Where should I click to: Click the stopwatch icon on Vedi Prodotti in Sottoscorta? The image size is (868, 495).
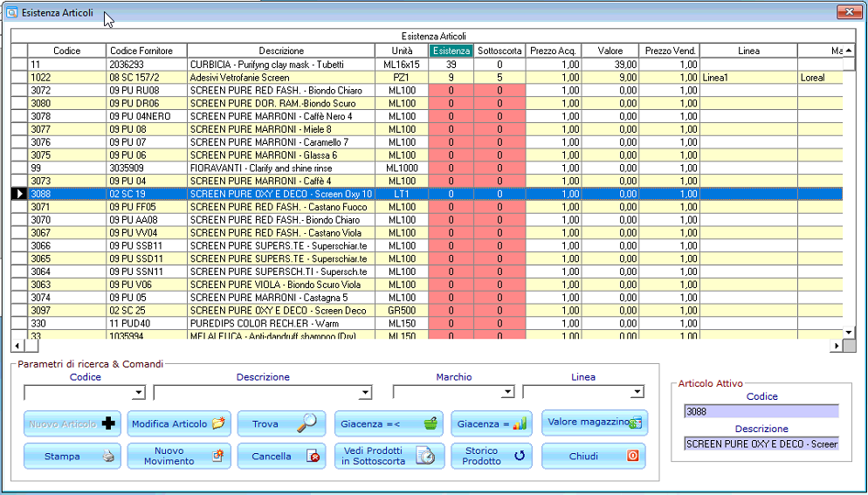425,456
